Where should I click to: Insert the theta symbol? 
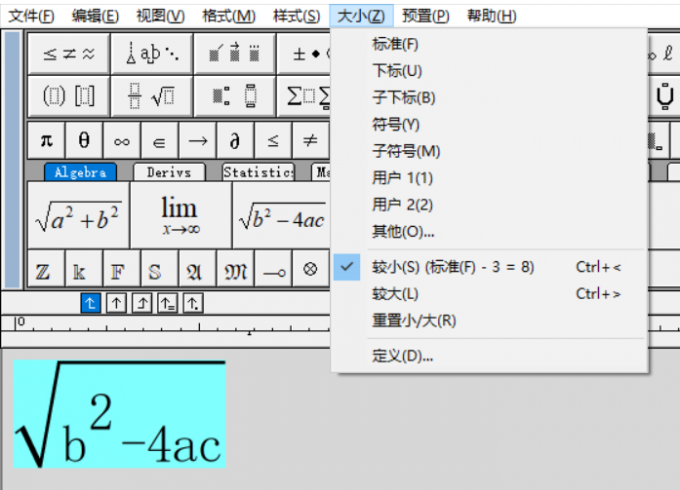[x=84, y=140]
